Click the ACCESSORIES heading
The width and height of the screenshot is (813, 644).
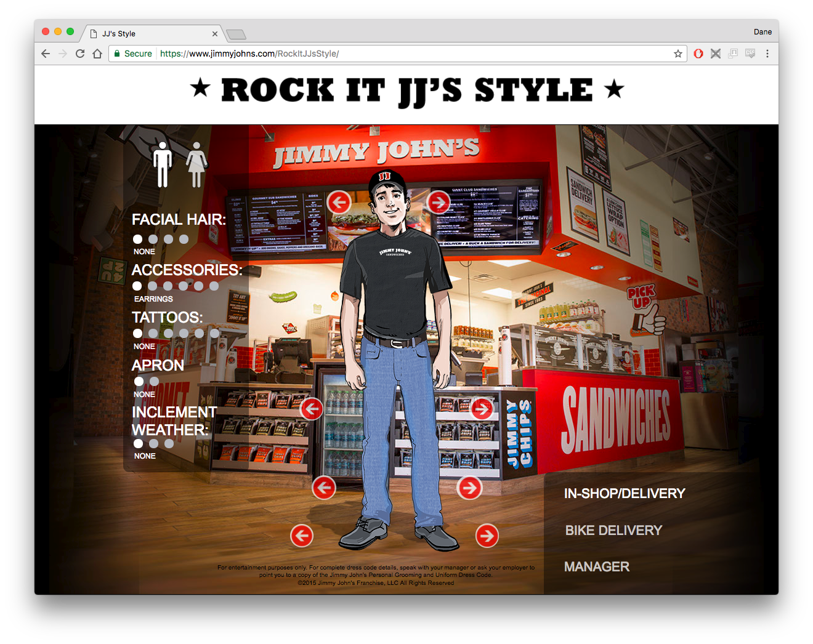click(187, 270)
